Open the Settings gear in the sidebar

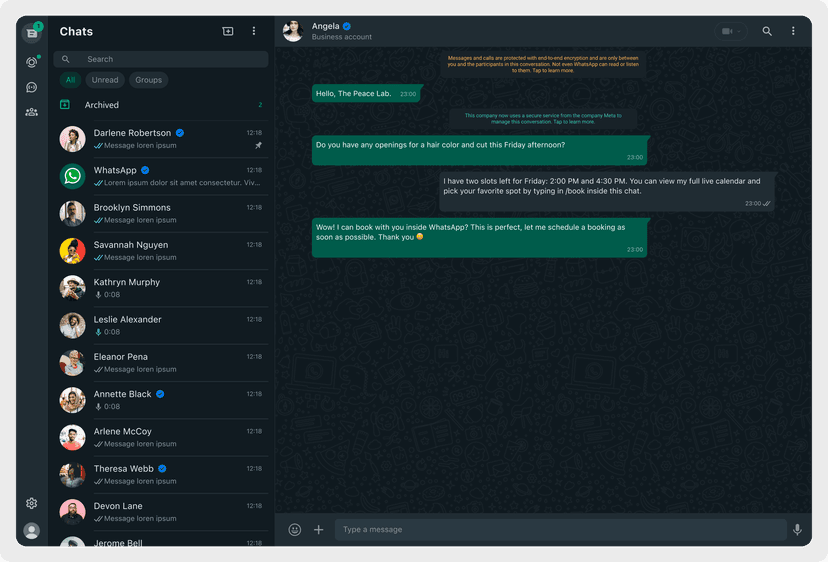[32, 503]
